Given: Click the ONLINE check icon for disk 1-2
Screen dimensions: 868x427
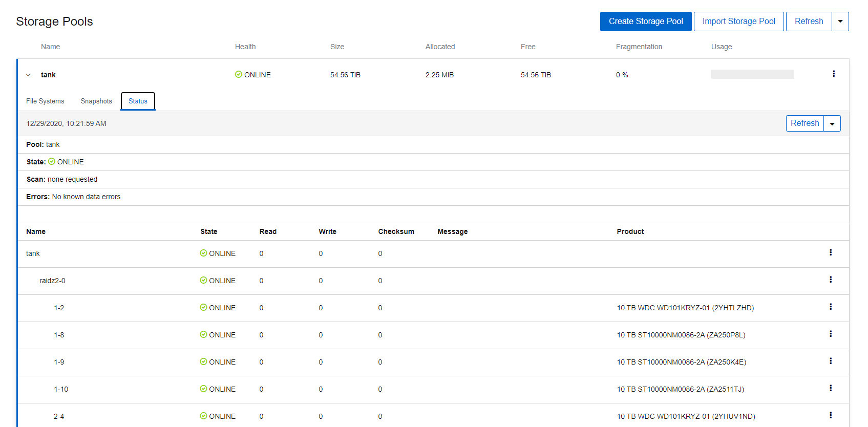Looking at the screenshot, I should (203, 307).
